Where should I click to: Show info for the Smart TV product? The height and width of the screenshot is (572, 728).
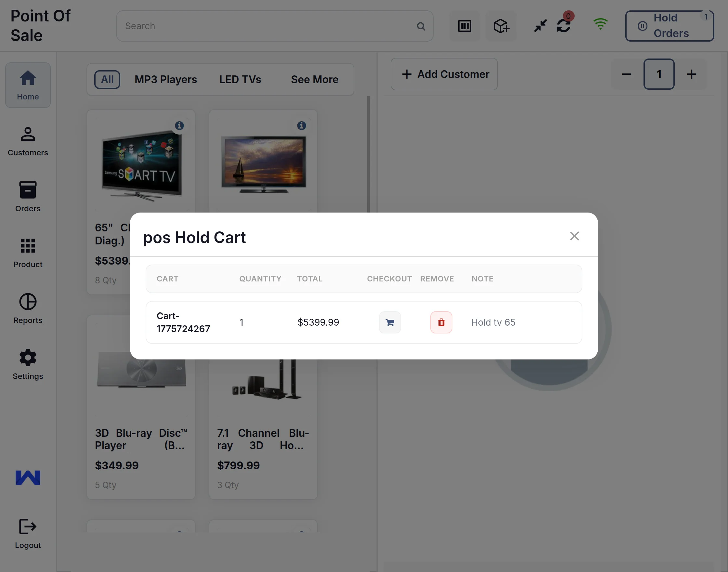[x=179, y=125]
